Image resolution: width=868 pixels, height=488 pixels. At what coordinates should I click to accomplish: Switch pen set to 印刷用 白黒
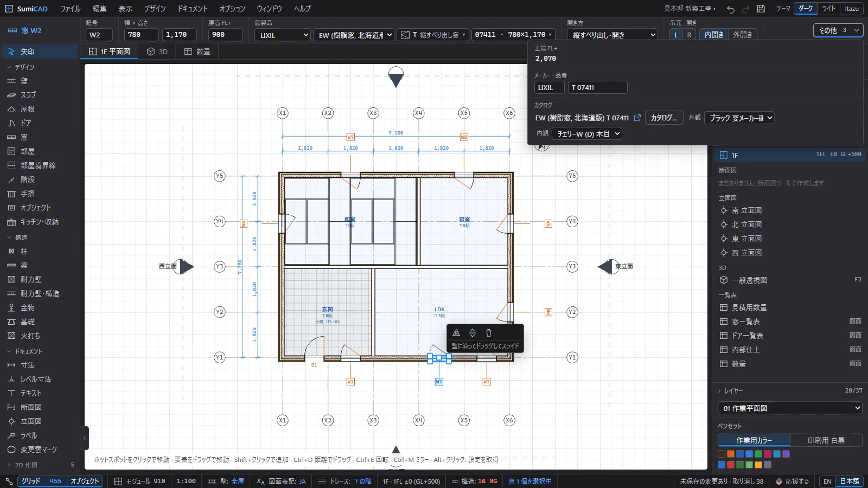(x=826, y=440)
